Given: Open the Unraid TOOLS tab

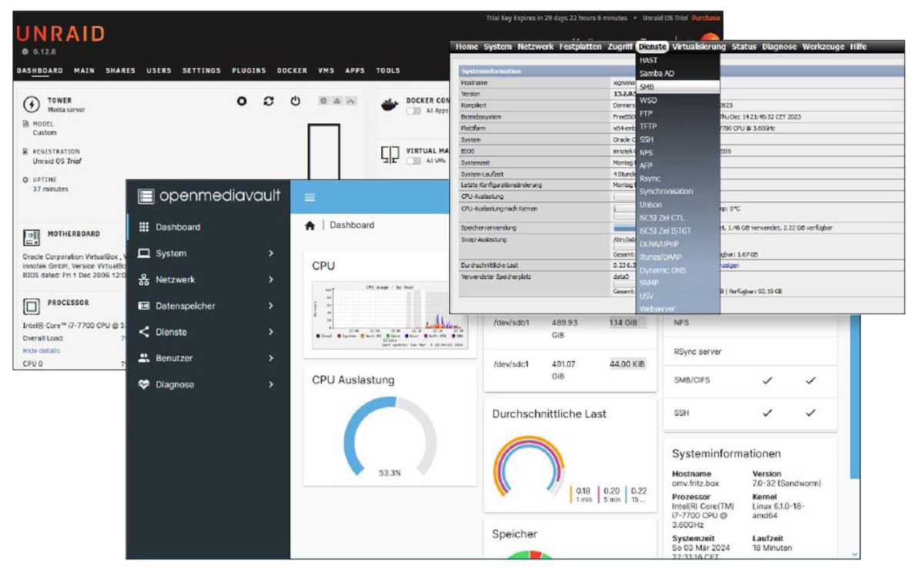Looking at the screenshot, I should (388, 71).
